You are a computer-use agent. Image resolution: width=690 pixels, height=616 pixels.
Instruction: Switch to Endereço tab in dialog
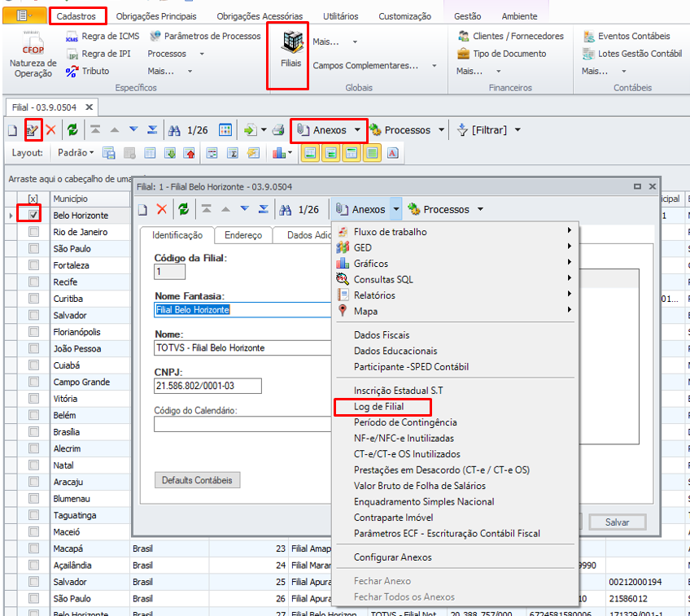tap(243, 235)
